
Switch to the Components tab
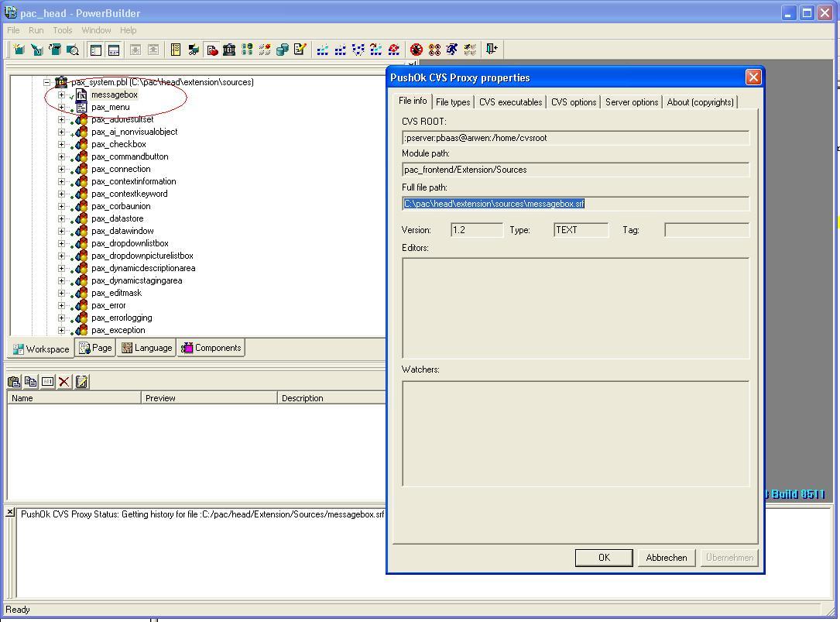[211, 348]
